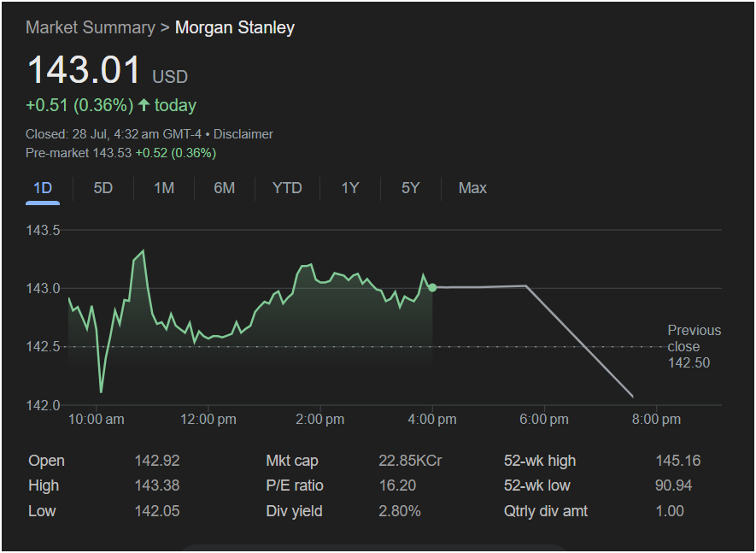The image size is (756, 553).
Task: Click the Morgan Stanley title
Action: 235,27
